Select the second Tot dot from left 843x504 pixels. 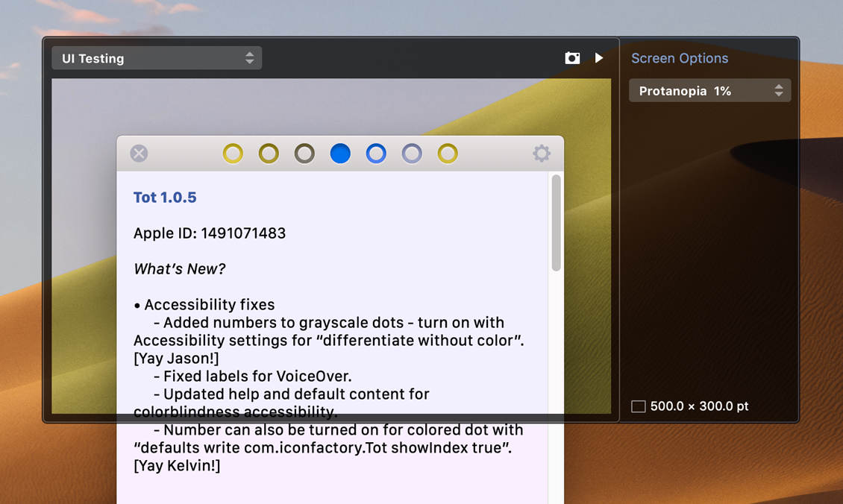[x=269, y=154]
